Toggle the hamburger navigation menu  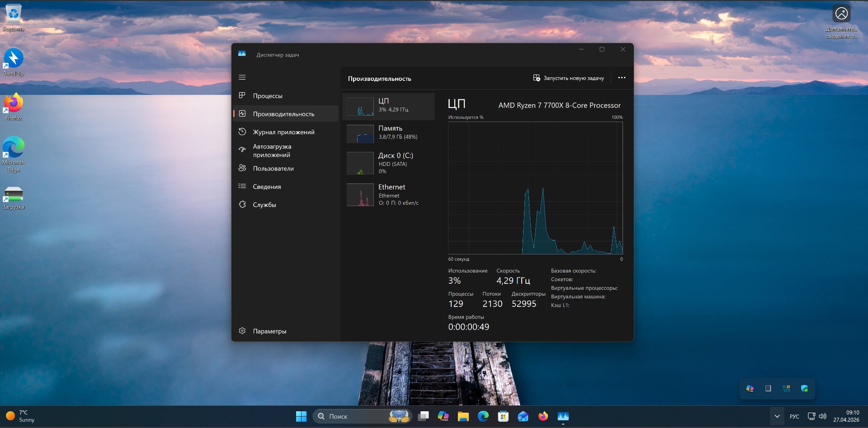242,77
